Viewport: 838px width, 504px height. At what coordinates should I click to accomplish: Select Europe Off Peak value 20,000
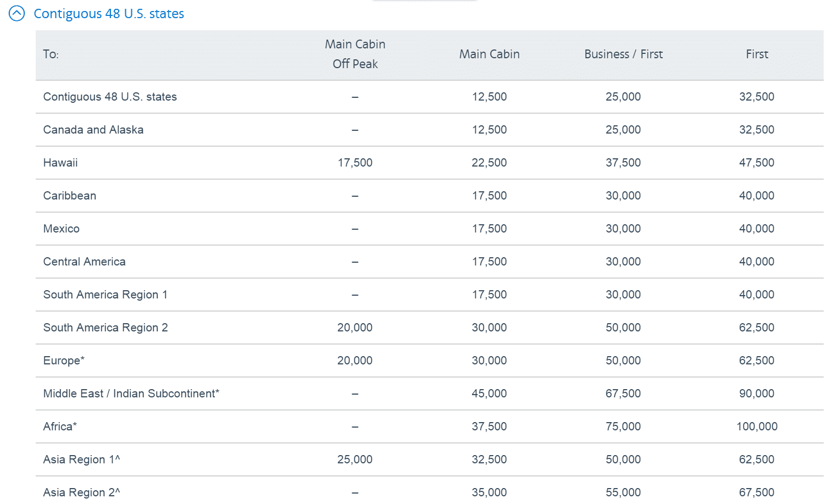tap(355, 361)
